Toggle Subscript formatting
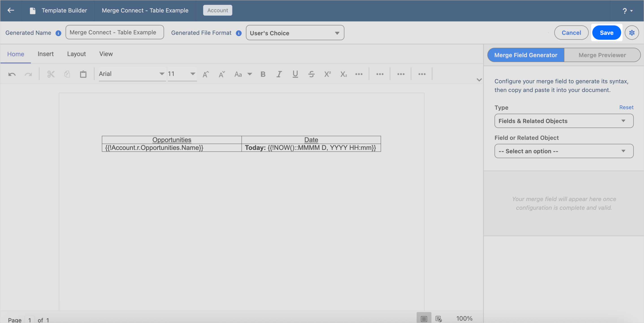This screenshot has height=323, width=644. pyautogui.click(x=343, y=74)
